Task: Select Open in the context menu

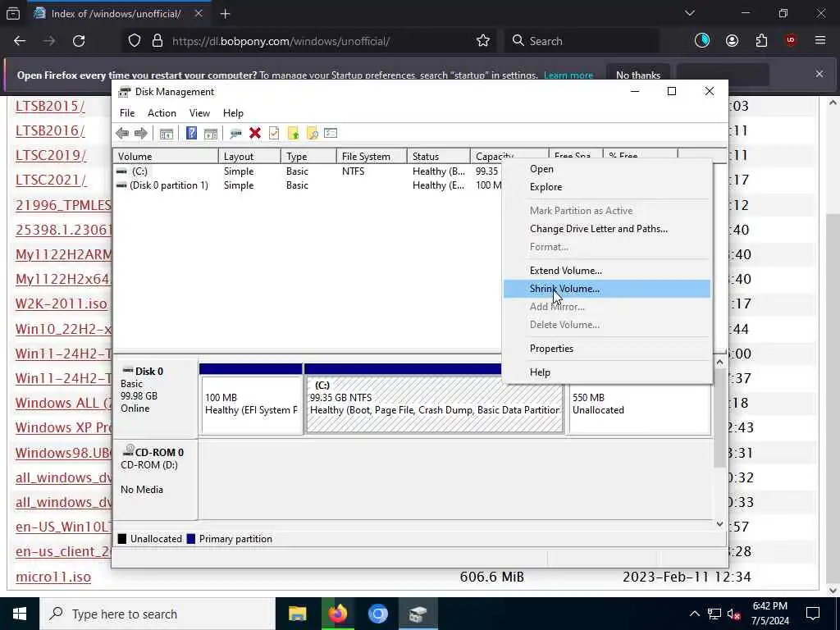Action: click(607, 169)
